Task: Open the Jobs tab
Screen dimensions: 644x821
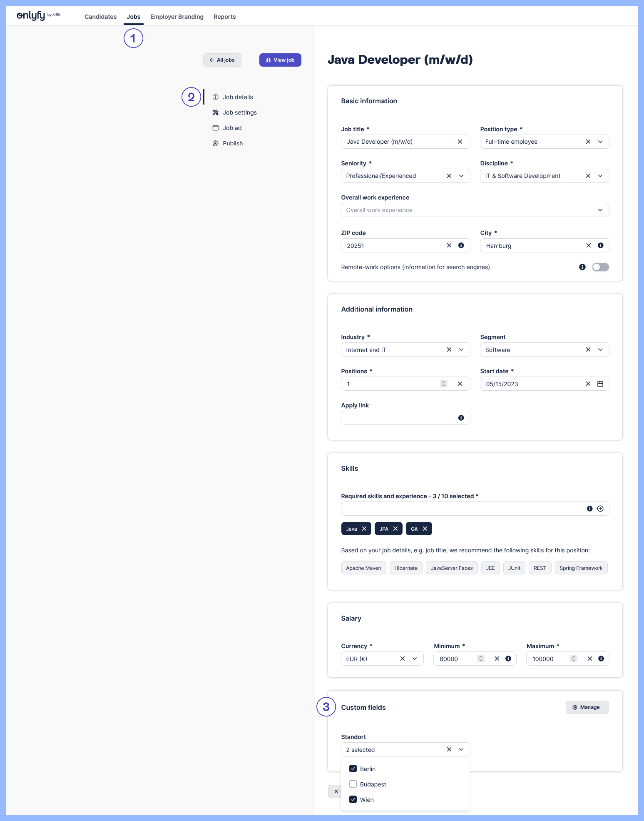Action: tap(134, 17)
